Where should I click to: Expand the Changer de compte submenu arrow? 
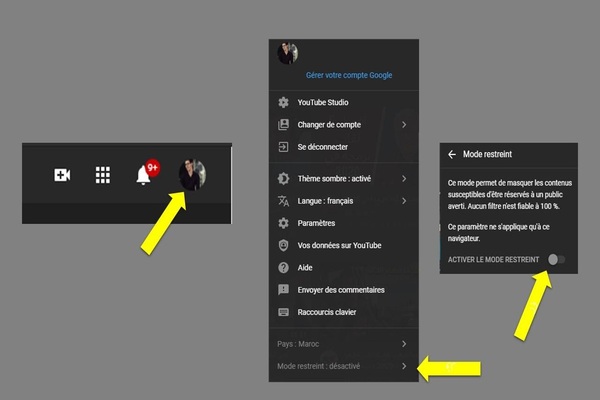click(x=404, y=125)
